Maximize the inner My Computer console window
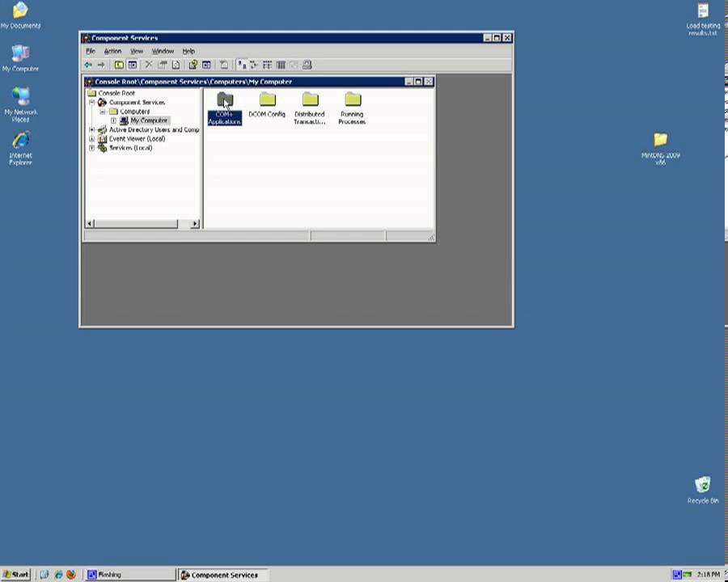Image resolution: width=728 pixels, height=582 pixels. pyautogui.click(x=418, y=82)
